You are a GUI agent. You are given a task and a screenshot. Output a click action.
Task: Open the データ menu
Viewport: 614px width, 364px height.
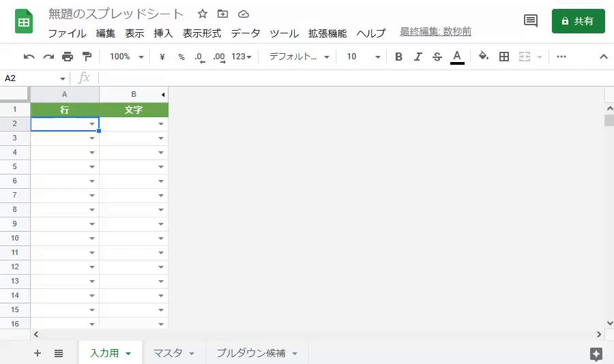click(x=245, y=33)
